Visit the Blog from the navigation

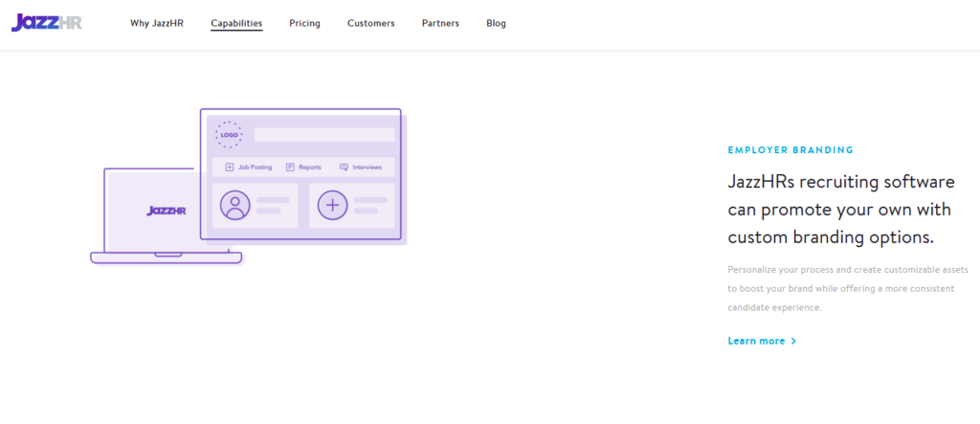497,23
